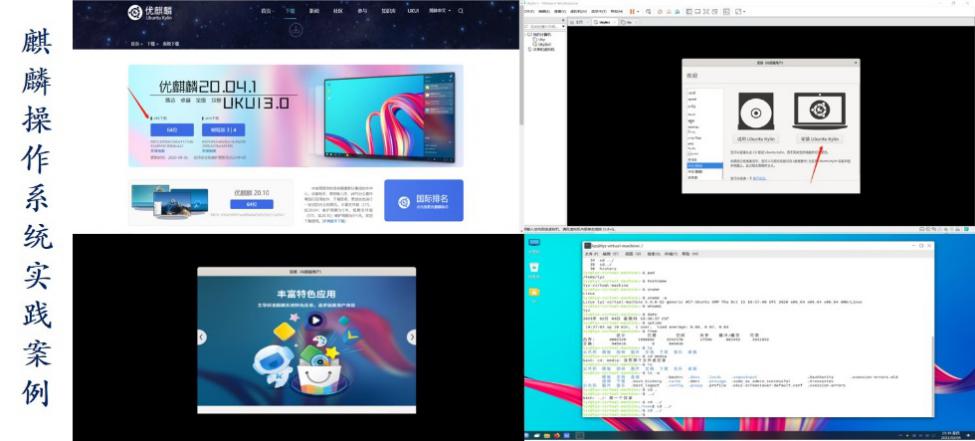
Task: Click the VMware library search field
Action: (543, 27)
